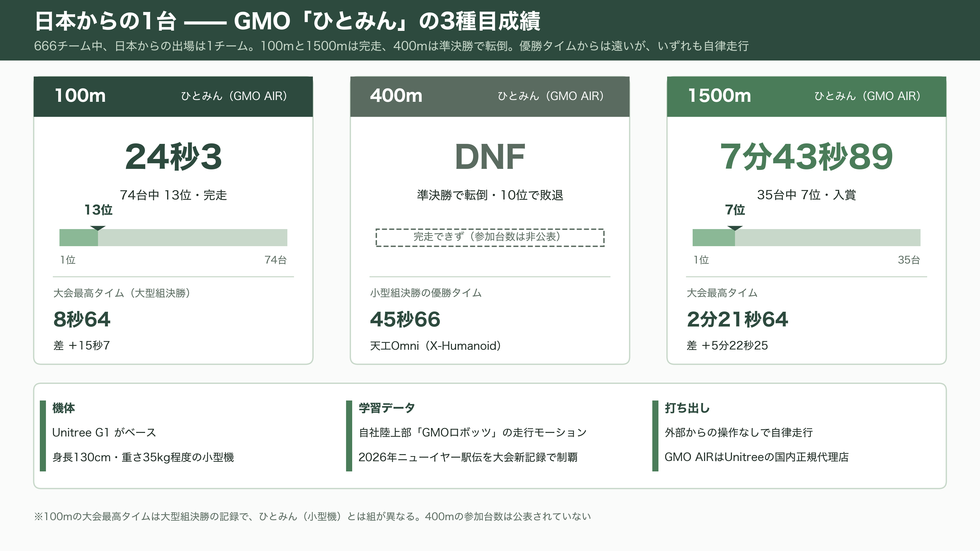The image size is (980, 551).
Task: Click the text 差 +5分22秒25
Action: coord(727,346)
